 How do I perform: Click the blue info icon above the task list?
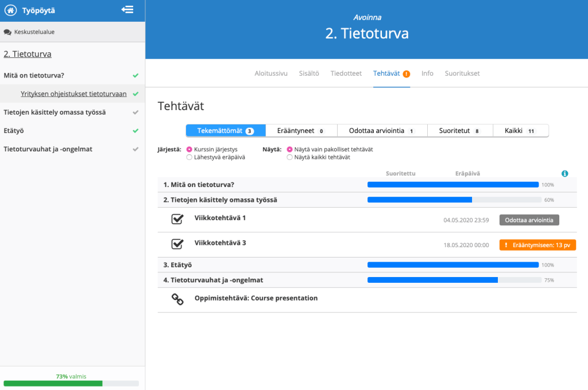pyautogui.click(x=564, y=173)
